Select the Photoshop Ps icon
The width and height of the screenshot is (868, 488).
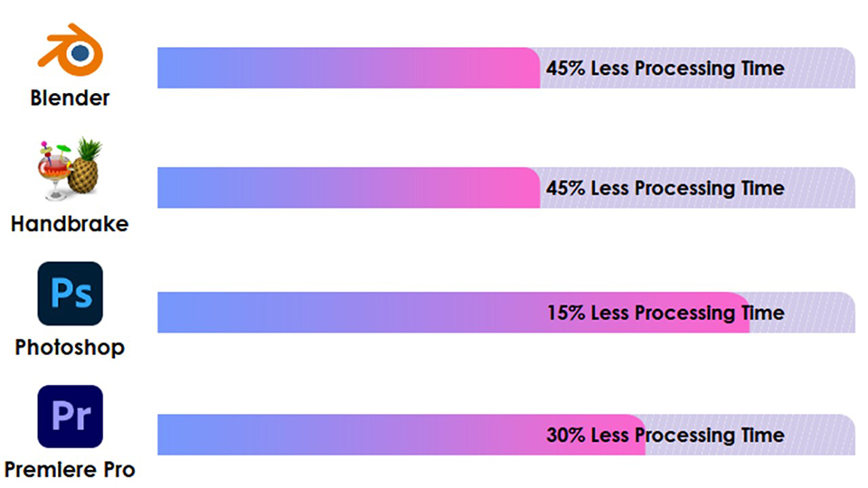click(70, 294)
